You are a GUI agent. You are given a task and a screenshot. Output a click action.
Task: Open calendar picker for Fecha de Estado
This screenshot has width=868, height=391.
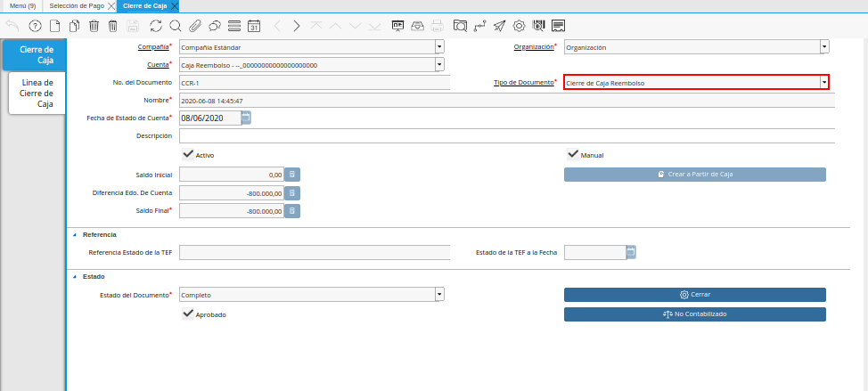pyautogui.click(x=246, y=118)
